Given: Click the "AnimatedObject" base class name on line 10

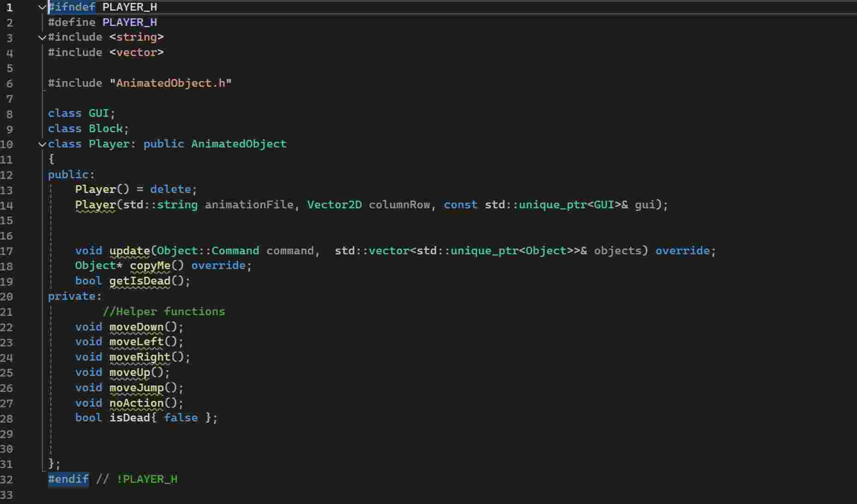Looking at the screenshot, I should click(x=239, y=144).
